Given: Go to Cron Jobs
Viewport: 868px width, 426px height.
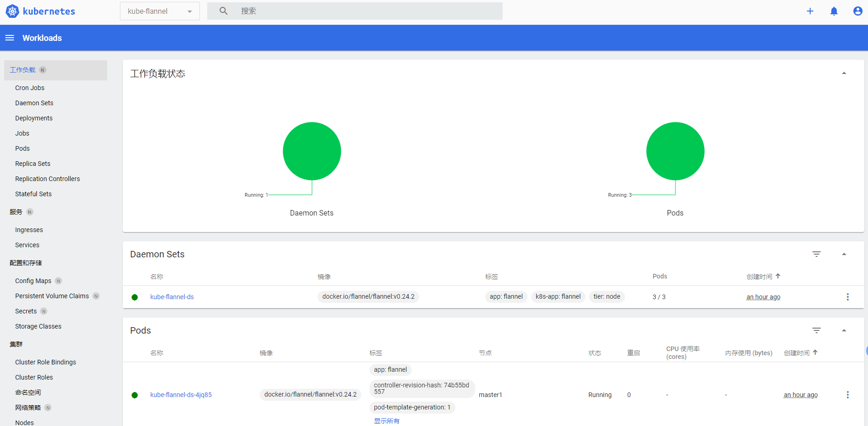Looking at the screenshot, I should [x=30, y=88].
